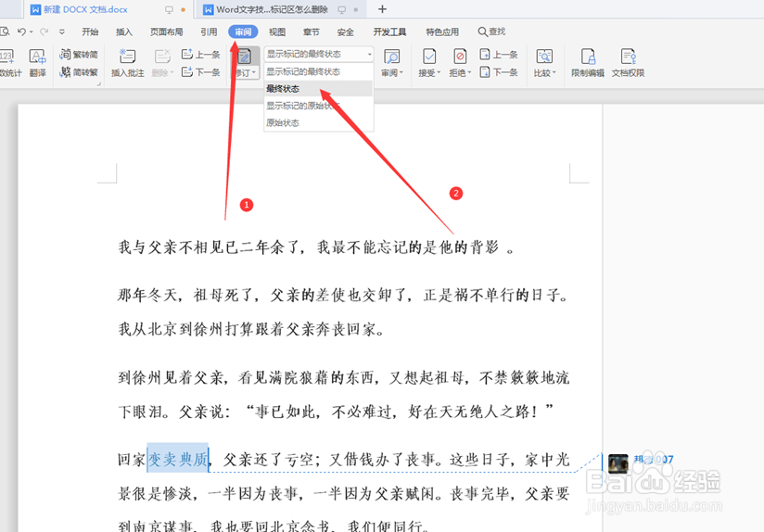Viewport: 764px width, 532px height.
Task: Click the 拒绝 reject change icon
Action: coord(460,57)
